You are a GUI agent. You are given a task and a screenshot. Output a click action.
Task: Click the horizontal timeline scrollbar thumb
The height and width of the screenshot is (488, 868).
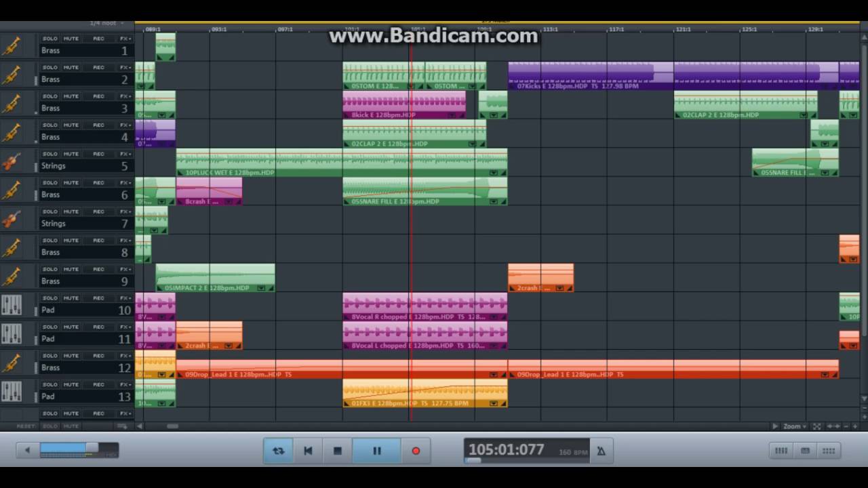coord(173,426)
